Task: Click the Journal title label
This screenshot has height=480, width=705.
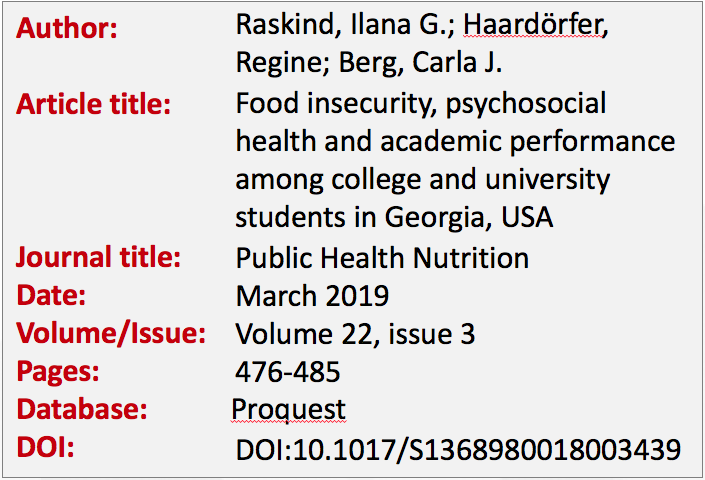Action: [98, 257]
